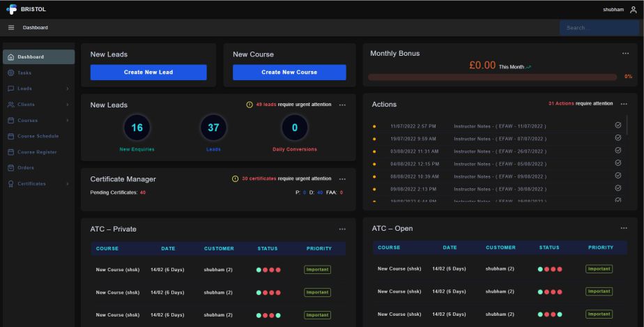Image resolution: width=644 pixels, height=327 pixels.
Task: Click the Courses calendar icon in sidebar
Action: point(11,121)
